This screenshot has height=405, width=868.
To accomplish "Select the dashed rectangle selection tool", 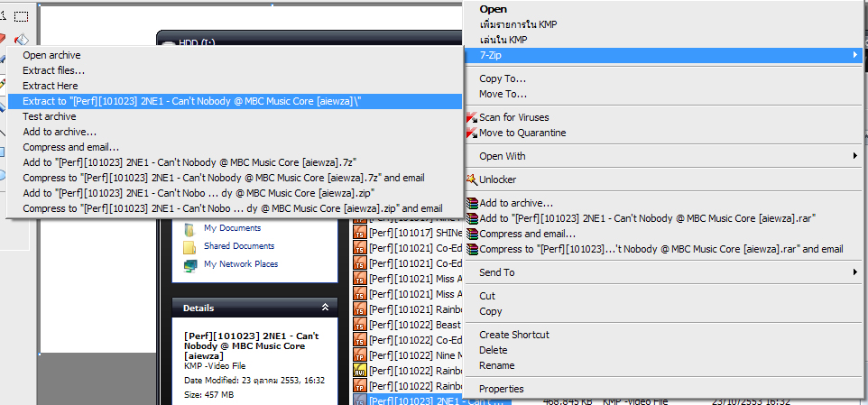I will point(21,16).
